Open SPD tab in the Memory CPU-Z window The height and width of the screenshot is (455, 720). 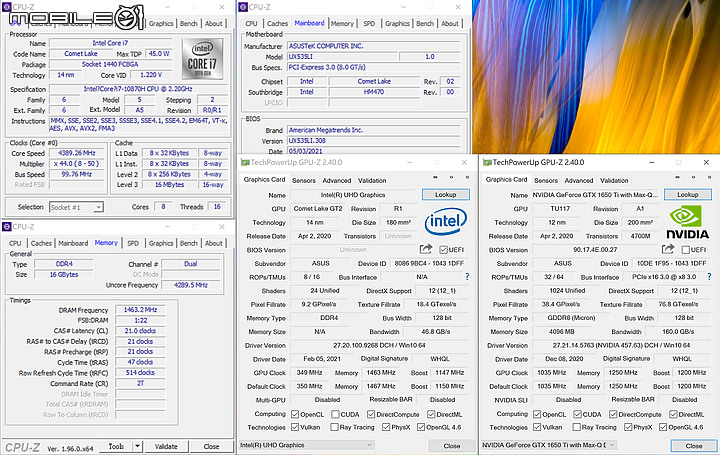point(133,243)
